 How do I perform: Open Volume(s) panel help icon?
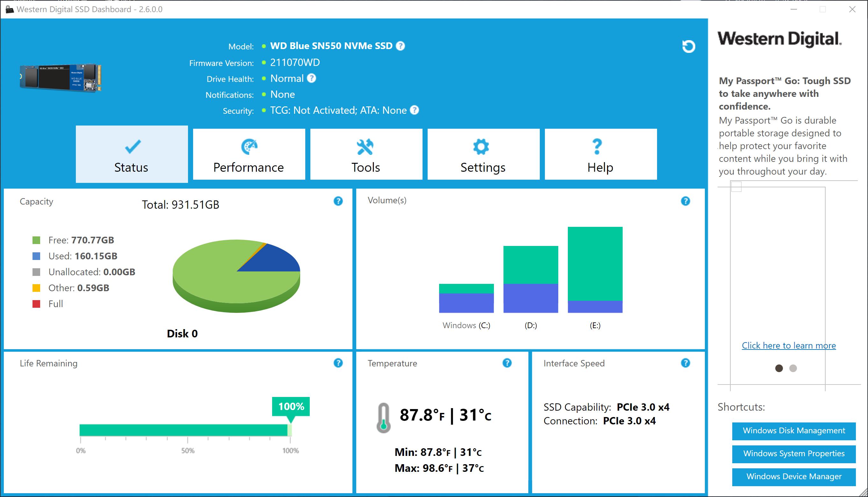(685, 201)
